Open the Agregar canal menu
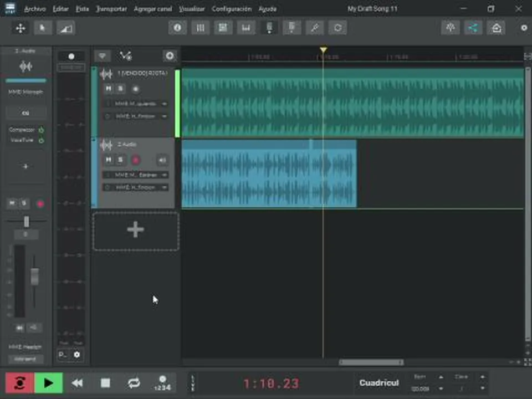This screenshot has height=399, width=532. pos(153,9)
